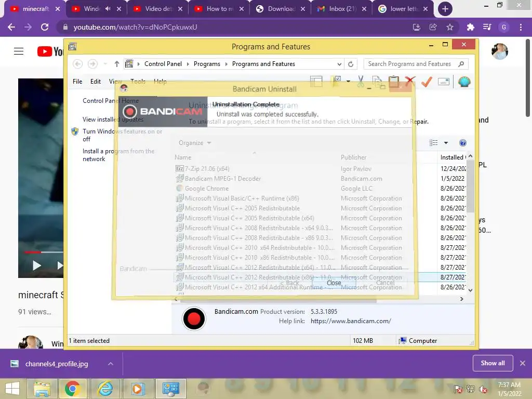Go back in browser history

(x=11, y=27)
